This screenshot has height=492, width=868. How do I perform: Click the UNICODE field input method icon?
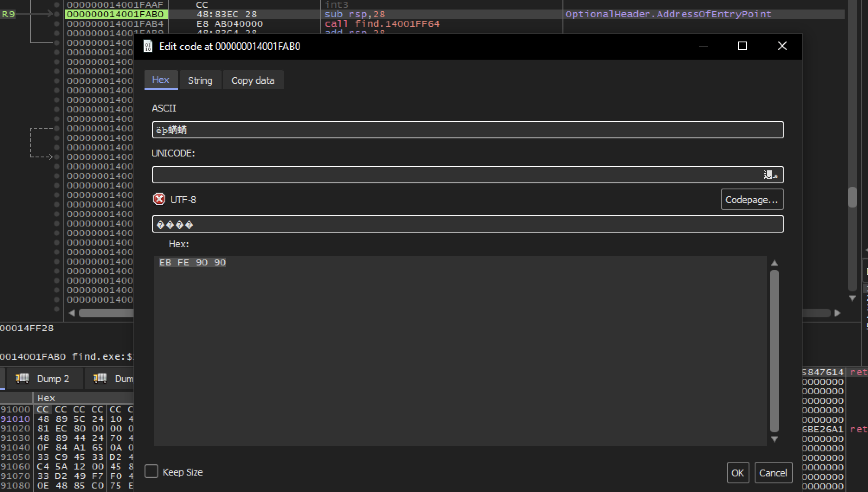tap(771, 175)
